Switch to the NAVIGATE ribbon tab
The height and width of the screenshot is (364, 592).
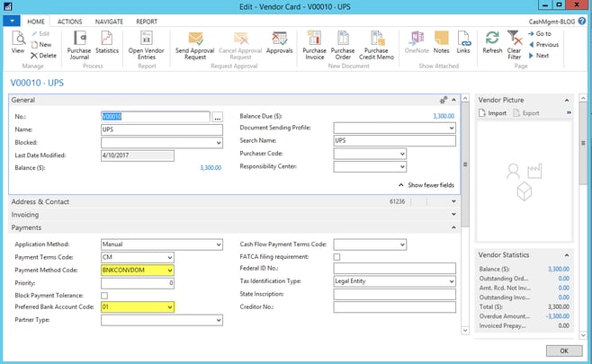tap(109, 22)
